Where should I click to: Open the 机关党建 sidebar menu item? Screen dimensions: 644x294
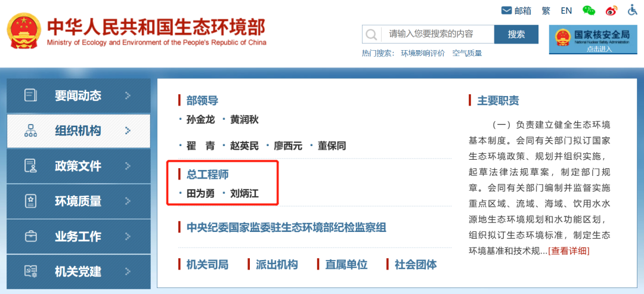pyautogui.click(x=78, y=271)
